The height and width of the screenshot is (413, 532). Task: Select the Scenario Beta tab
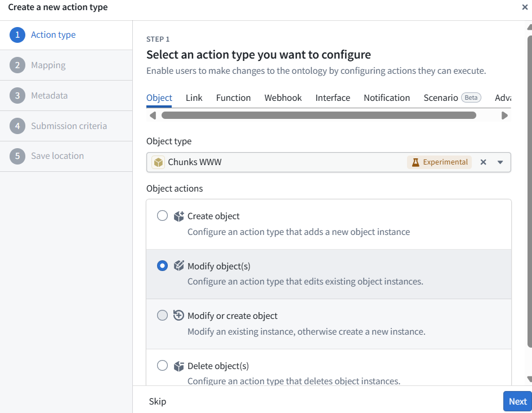coord(452,98)
